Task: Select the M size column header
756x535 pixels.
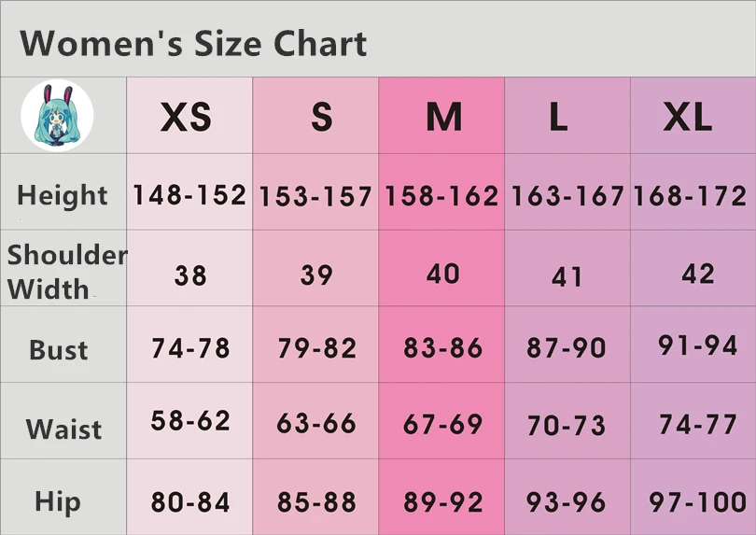Action: [444, 117]
